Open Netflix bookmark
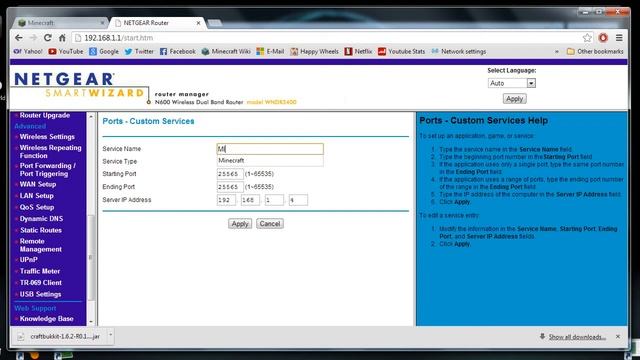The height and width of the screenshot is (360, 640). [358, 51]
